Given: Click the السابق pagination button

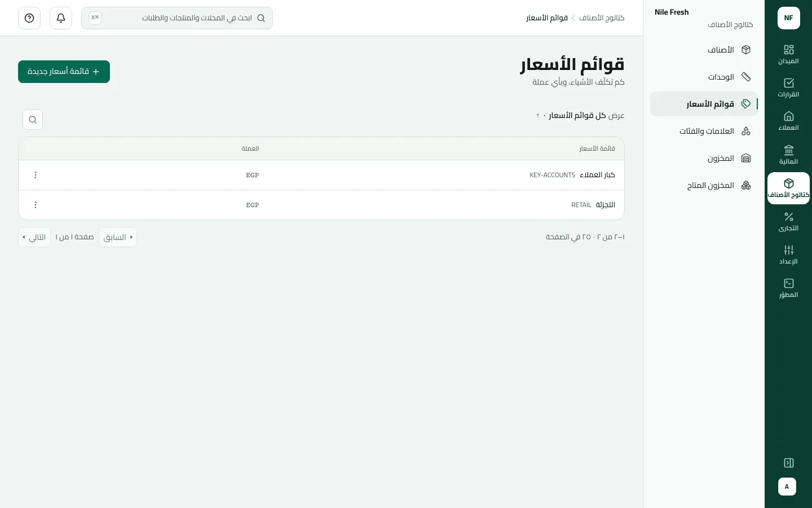Looking at the screenshot, I should tap(118, 237).
